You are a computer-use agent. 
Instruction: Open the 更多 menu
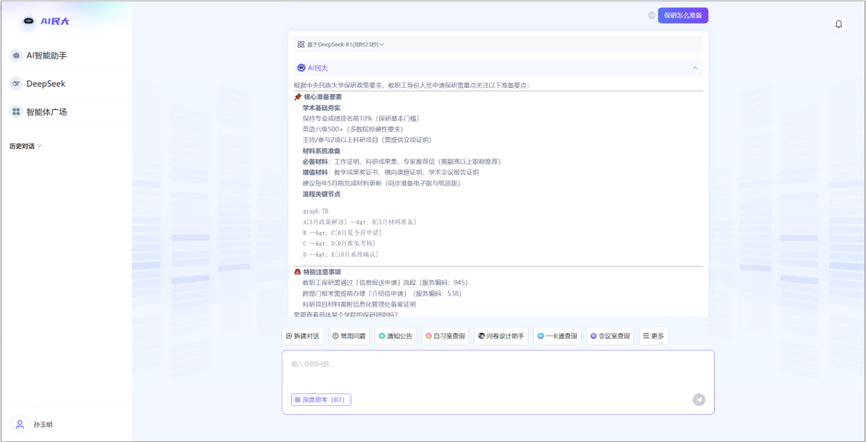pos(653,336)
